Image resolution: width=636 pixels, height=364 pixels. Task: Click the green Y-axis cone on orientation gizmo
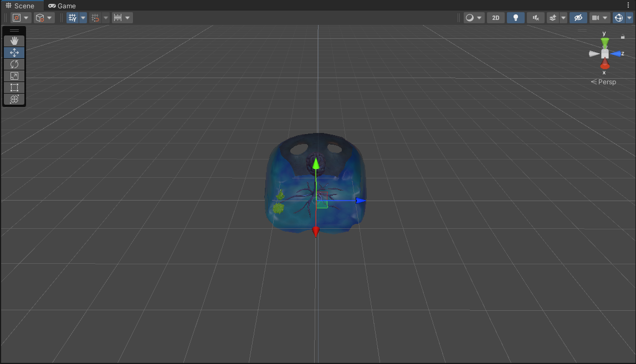[x=605, y=42]
